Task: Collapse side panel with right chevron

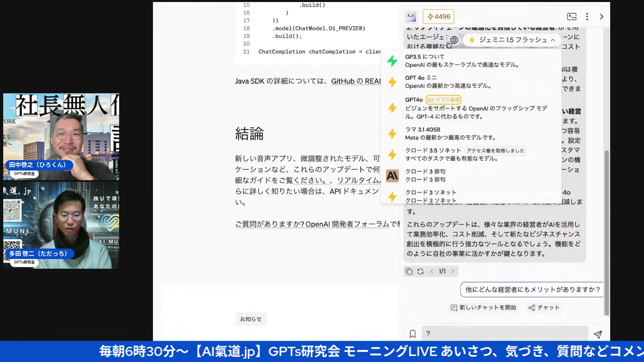Action: pos(601,16)
